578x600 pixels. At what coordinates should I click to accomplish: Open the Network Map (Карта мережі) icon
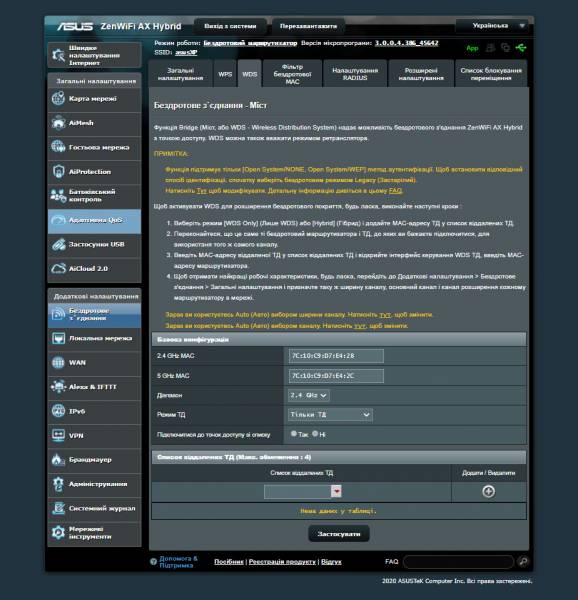tap(59, 99)
